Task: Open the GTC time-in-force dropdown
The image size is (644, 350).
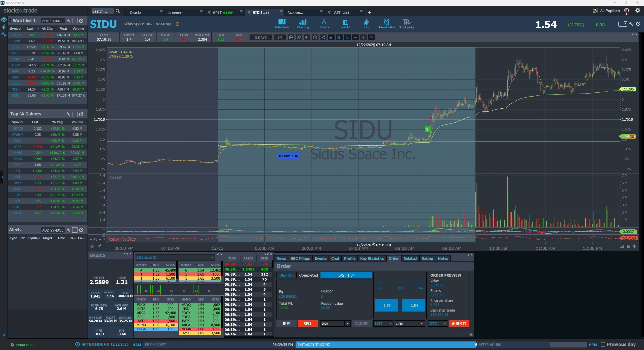Action: [x=437, y=324]
